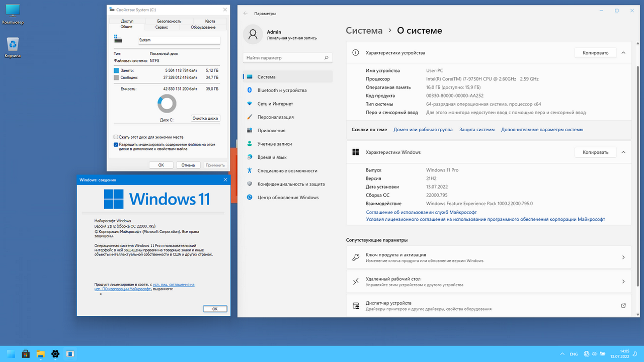The height and width of the screenshot is (362, 644).
Task: Open Ключ продукта и активация chevron
Action: (623, 257)
